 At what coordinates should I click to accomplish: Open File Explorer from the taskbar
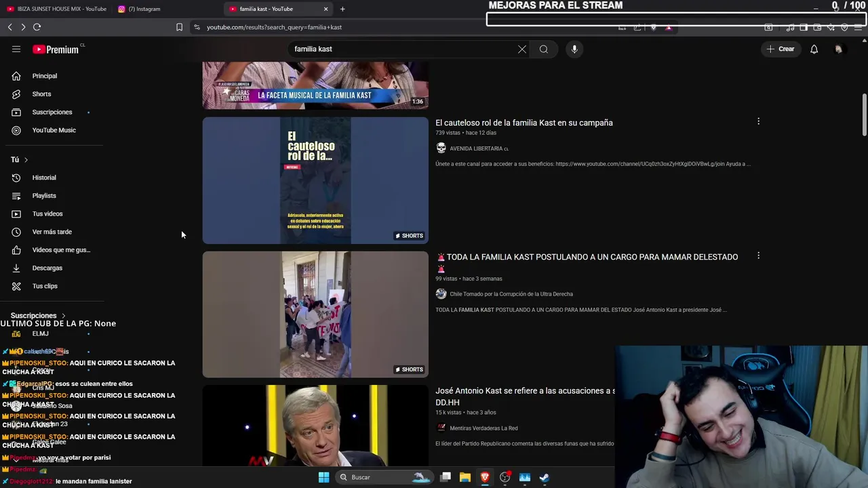point(465,477)
